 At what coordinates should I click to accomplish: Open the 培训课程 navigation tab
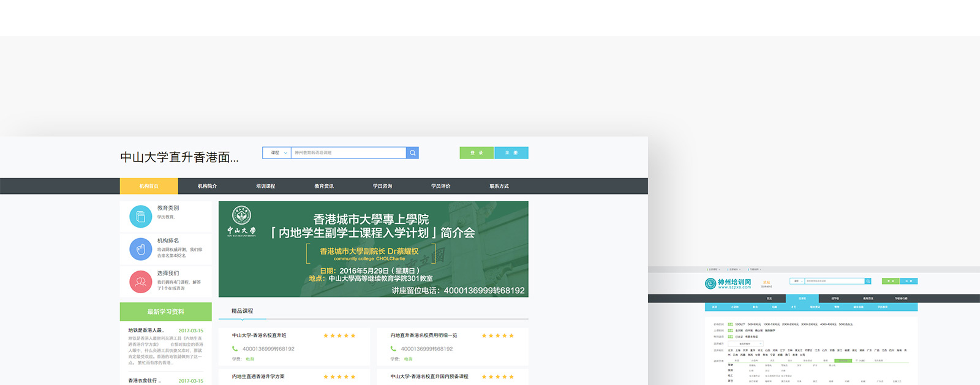(x=265, y=186)
